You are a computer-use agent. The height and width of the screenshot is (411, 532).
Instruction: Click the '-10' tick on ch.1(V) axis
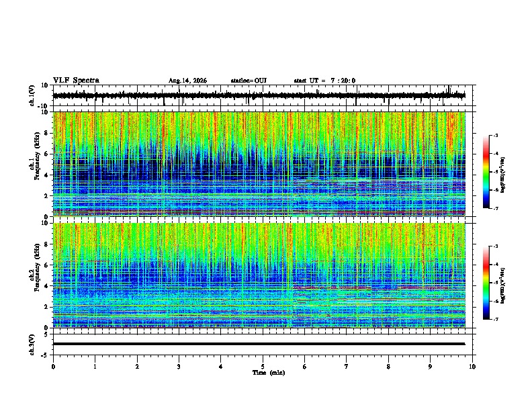click(x=44, y=106)
